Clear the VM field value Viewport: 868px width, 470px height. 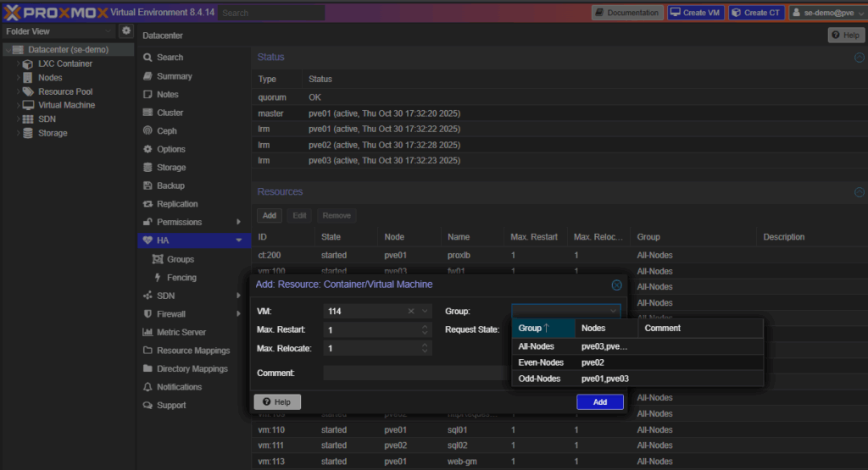click(411, 312)
